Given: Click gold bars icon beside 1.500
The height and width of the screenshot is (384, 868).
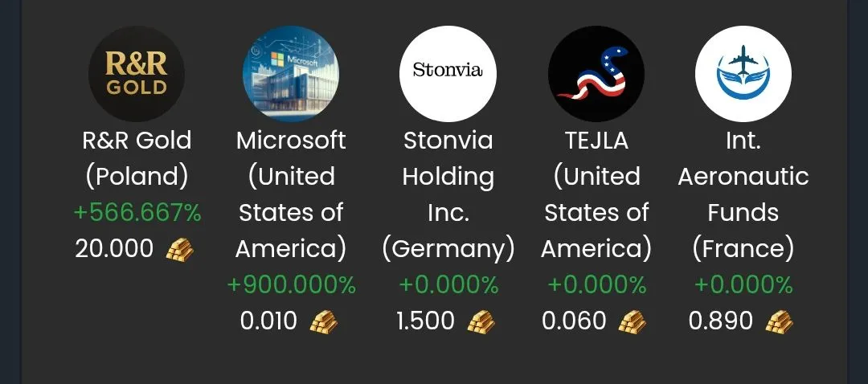Looking at the screenshot, I should coord(481,321).
